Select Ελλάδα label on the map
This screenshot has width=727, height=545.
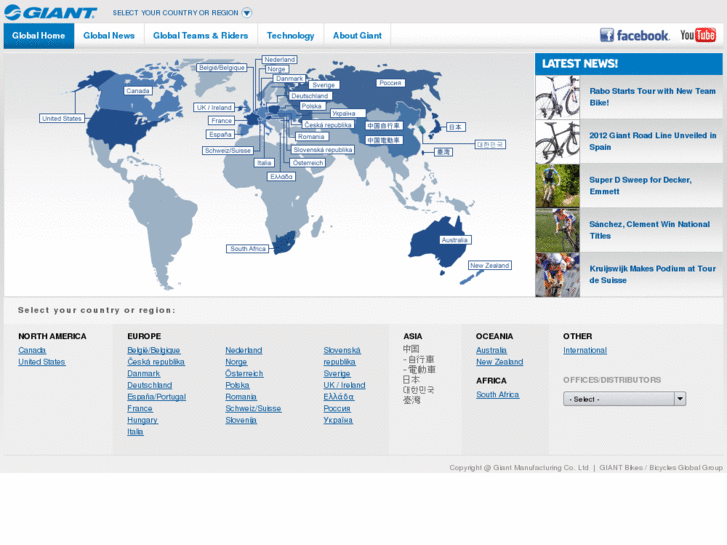click(281, 177)
